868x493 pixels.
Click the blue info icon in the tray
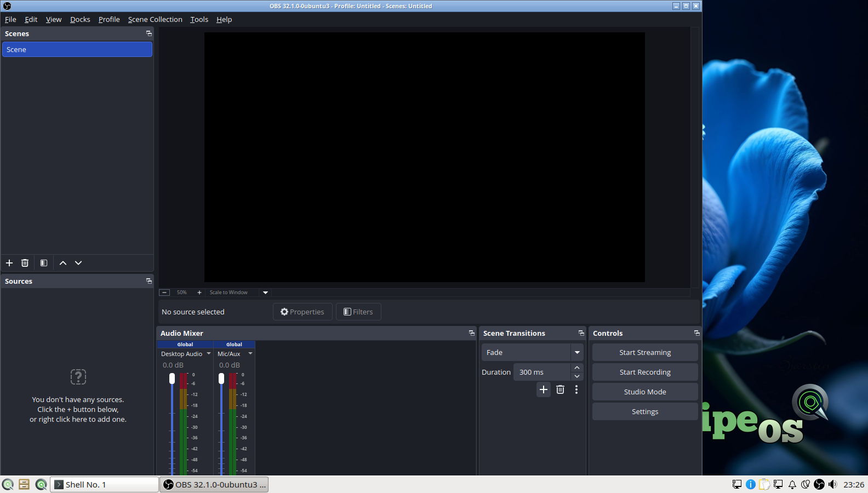(x=751, y=484)
